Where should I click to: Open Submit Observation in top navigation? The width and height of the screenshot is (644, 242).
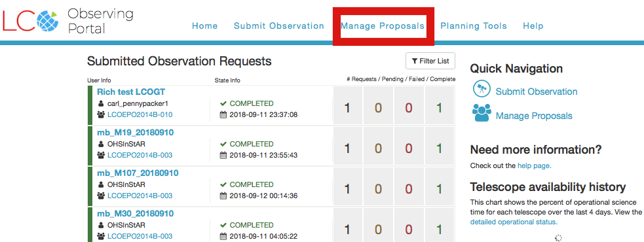[x=279, y=26]
